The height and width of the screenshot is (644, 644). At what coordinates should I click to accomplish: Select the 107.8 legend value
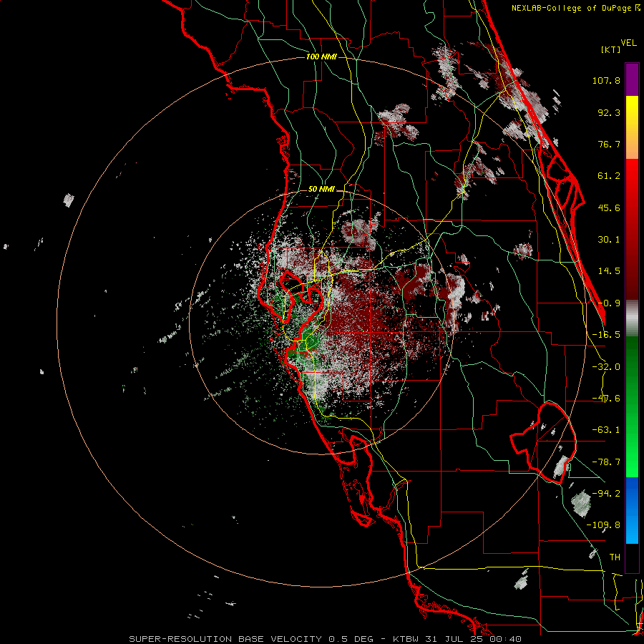[606, 80]
